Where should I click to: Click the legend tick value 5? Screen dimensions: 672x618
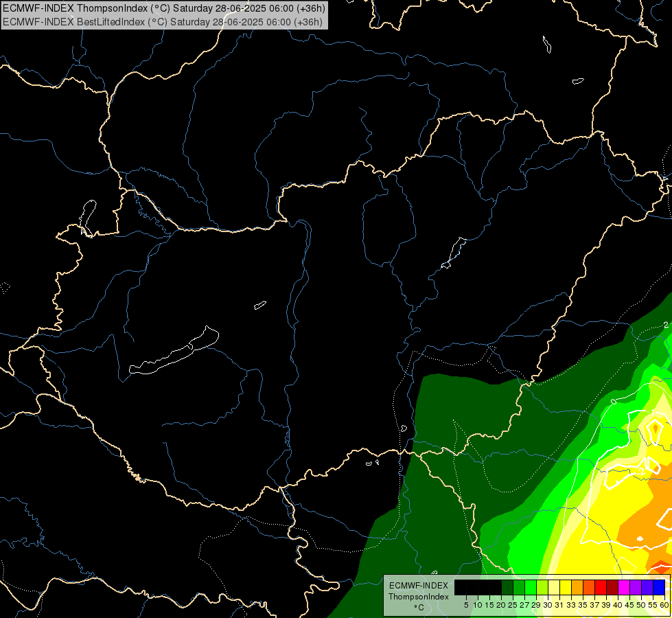pos(466,605)
